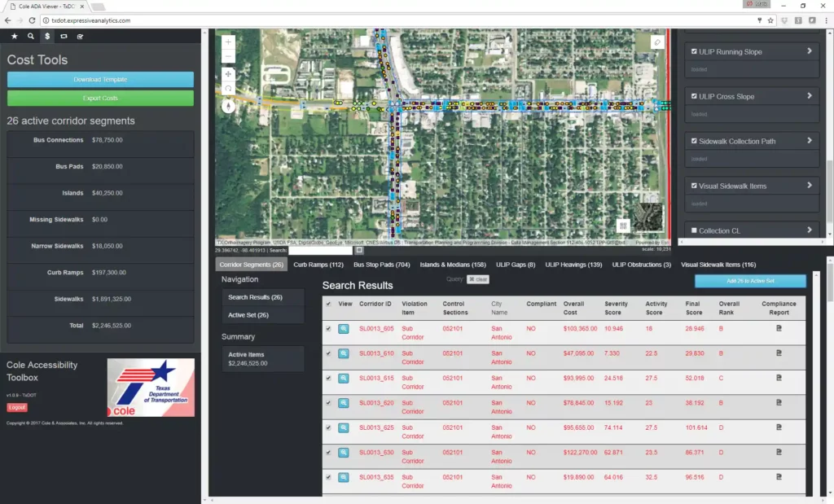
Task: Click Add 26 to Active Set button
Action: tap(750, 281)
